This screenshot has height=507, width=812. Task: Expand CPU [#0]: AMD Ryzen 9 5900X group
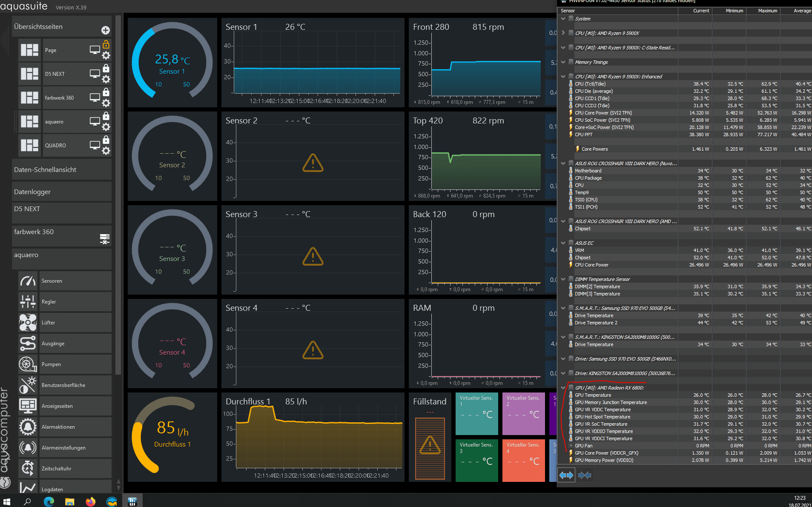(x=563, y=33)
